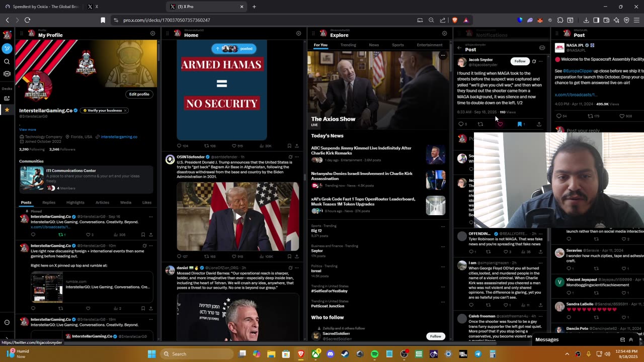644x362 pixels.
Task: Dismiss the Verify your business badge
Action: point(125,111)
